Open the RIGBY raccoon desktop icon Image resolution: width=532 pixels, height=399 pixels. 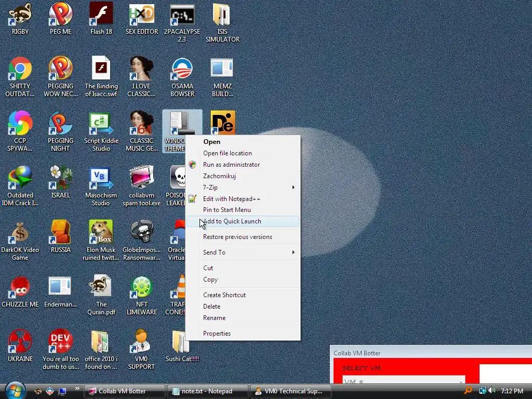[20, 19]
